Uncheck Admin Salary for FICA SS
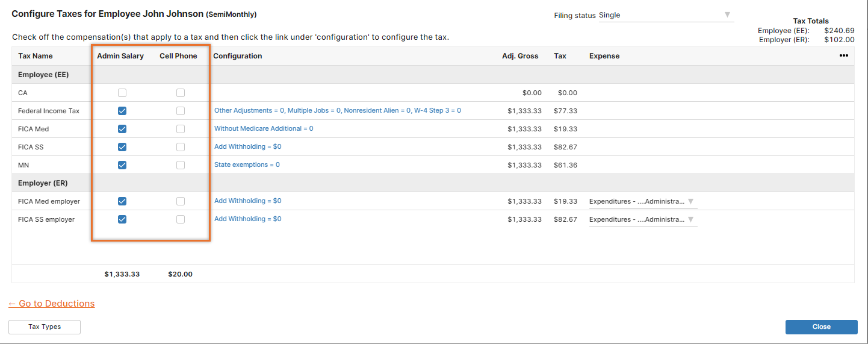Image resolution: width=868 pixels, height=344 pixels. (122, 147)
